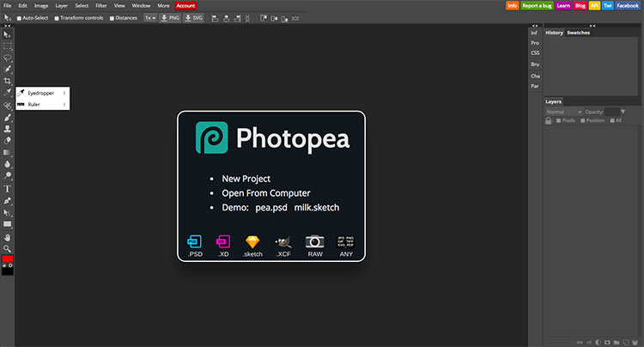Toggle the Pixels lock checkbox

[558, 121]
